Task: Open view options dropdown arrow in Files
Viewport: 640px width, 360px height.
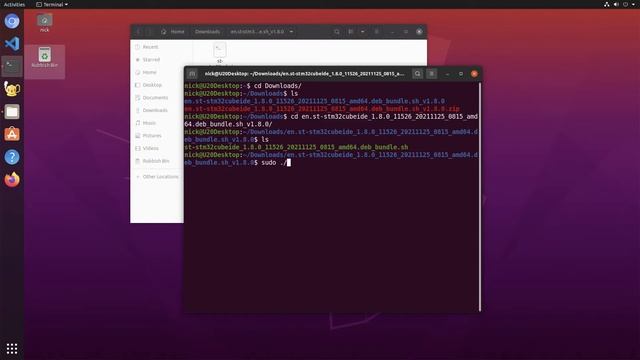Action: click(x=362, y=31)
